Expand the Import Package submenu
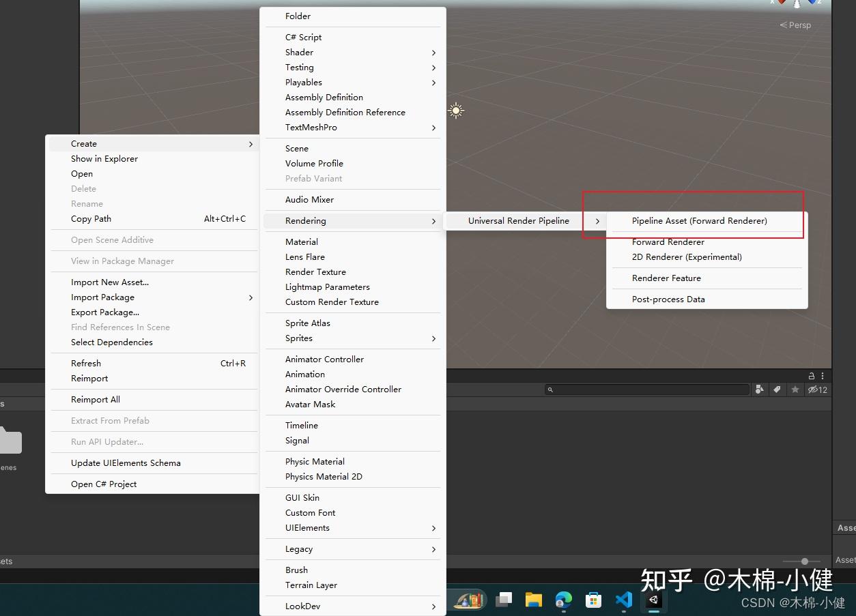The height and width of the screenshot is (616, 856). tap(102, 297)
